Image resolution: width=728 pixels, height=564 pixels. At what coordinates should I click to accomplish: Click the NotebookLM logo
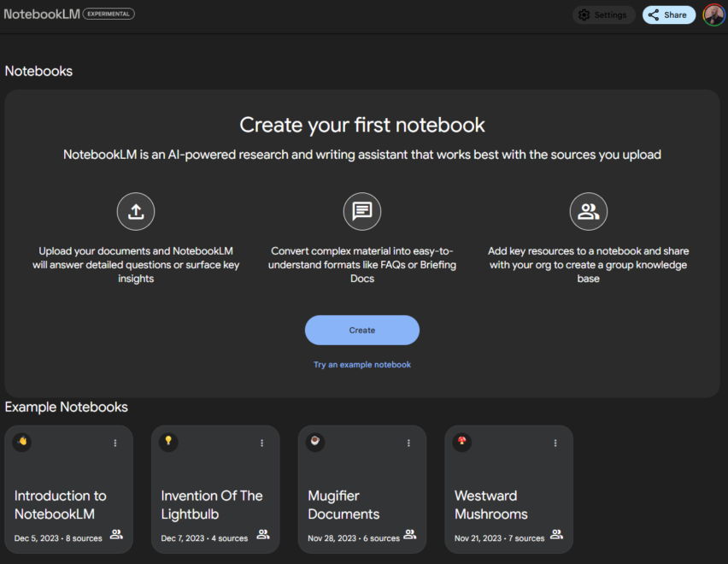pyautogui.click(x=42, y=14)
